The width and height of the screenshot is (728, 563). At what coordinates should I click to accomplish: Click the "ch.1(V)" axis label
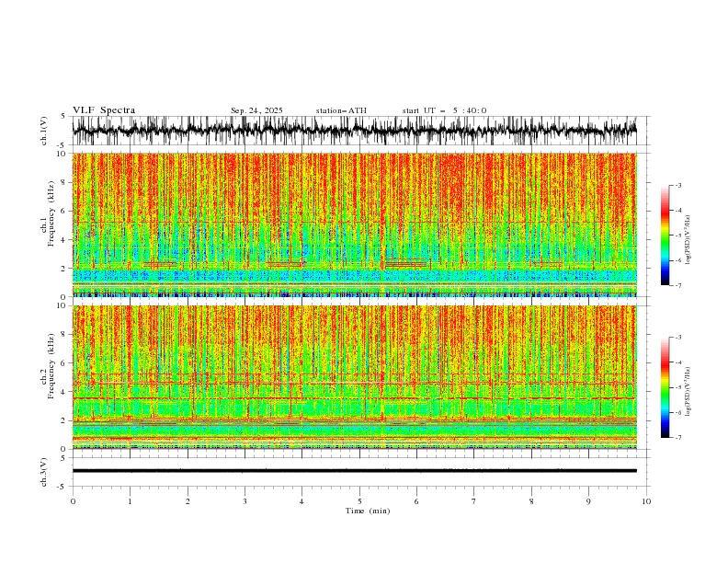coord(44,131)
